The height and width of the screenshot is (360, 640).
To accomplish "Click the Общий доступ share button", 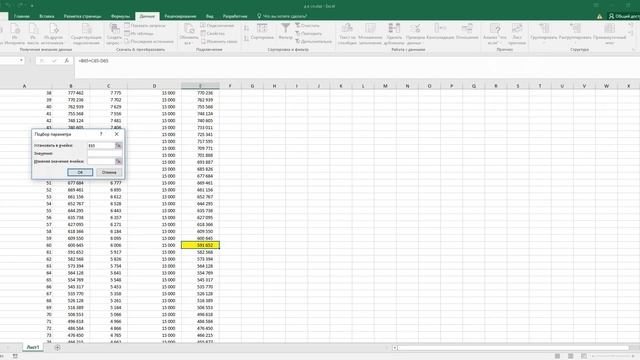I will (x=624, y=16).
